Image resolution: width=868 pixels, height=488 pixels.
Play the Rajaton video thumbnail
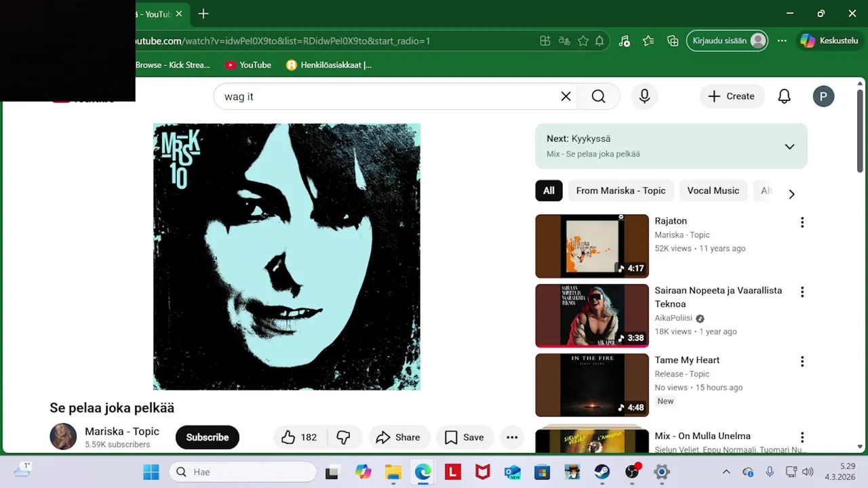click(x=592, y=246)
